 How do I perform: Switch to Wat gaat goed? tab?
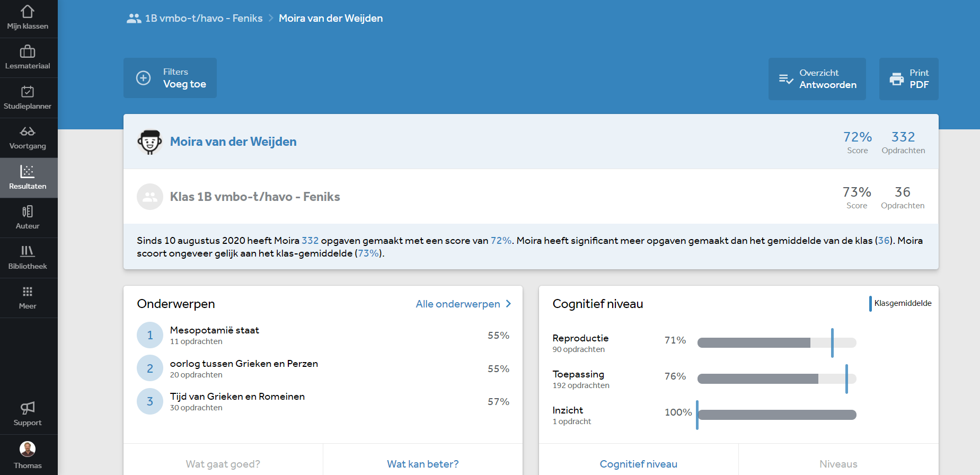point(223,464)
